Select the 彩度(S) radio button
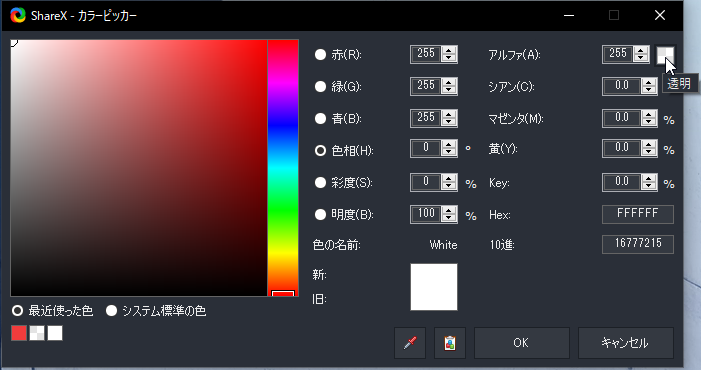The height and width of the screenshot is (370, 701). [320, 182]
